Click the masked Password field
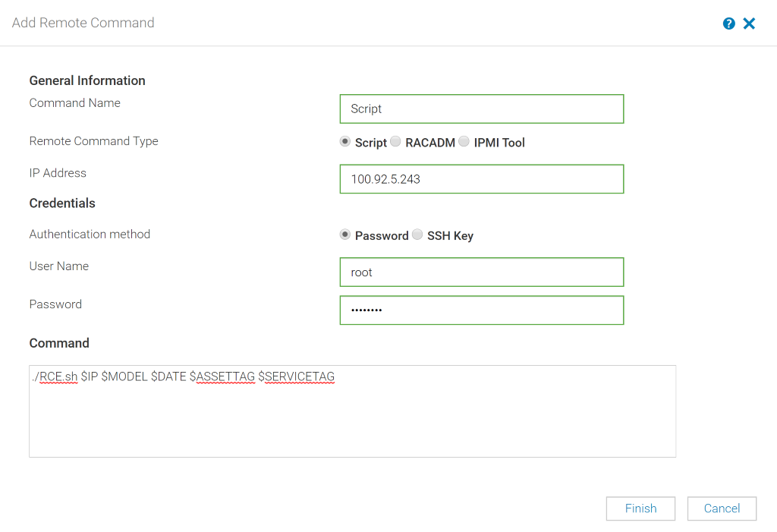 click(x=481, y=310)
